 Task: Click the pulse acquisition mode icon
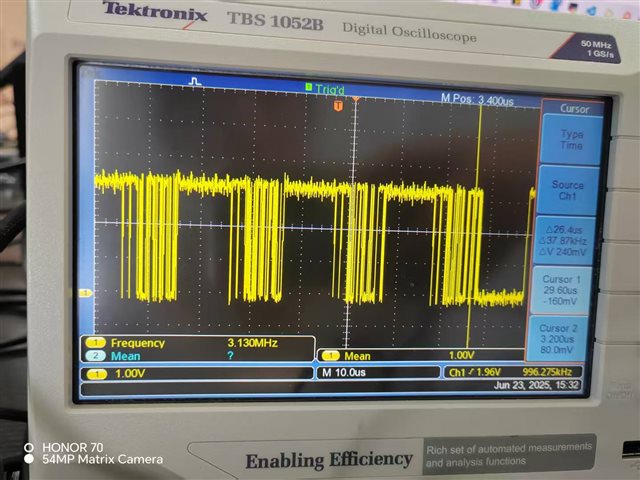pos(195,82)
